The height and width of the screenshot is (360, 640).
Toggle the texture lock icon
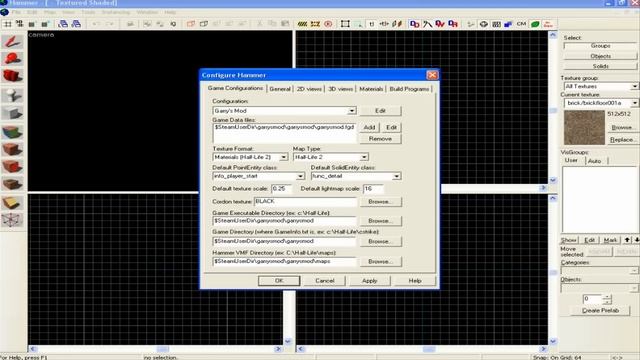(x=371, y=24)
